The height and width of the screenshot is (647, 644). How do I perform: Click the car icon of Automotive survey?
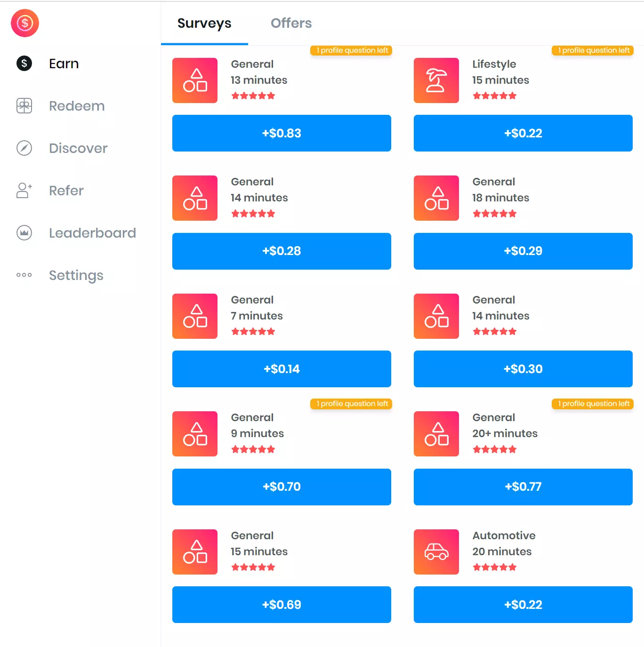point(436,552)
